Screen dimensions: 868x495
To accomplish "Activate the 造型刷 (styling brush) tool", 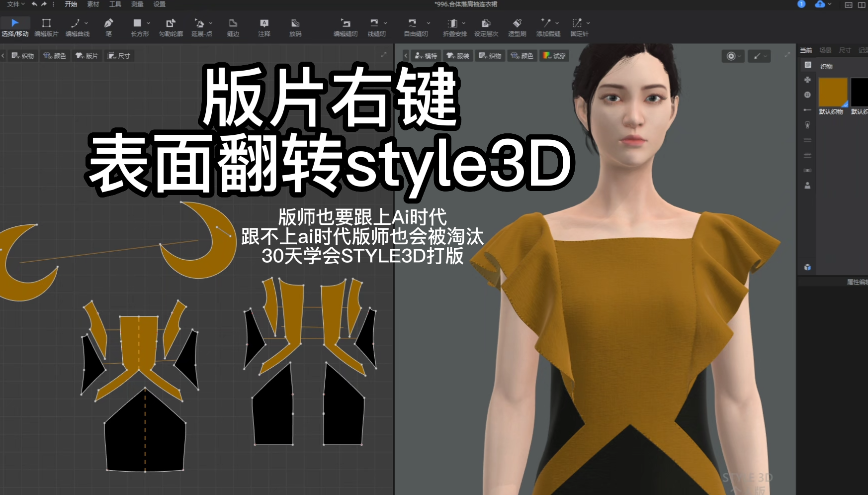I will (x=517, y=27).
